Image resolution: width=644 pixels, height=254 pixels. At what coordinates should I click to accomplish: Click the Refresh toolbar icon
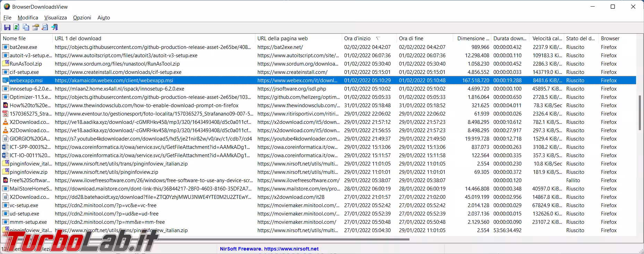click(x=16, y=27)
